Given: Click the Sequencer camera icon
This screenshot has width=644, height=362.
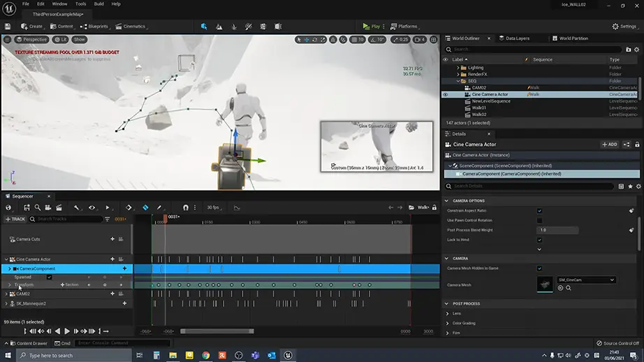Looking at the screenshot, I should [49, 208].
